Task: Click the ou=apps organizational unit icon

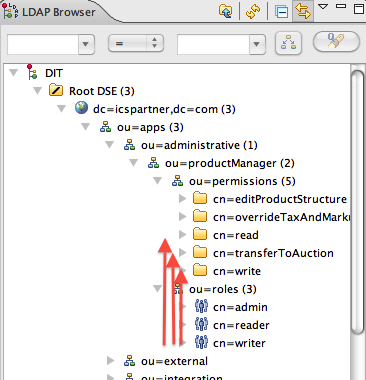Action: 106,127
